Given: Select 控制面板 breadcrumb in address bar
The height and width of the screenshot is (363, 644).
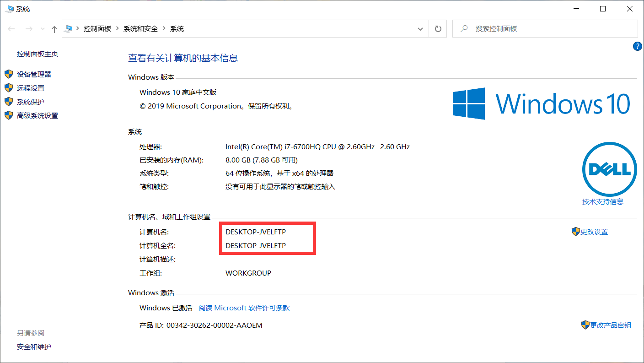Looking at the screenshot, I should (x=97, y=28).
